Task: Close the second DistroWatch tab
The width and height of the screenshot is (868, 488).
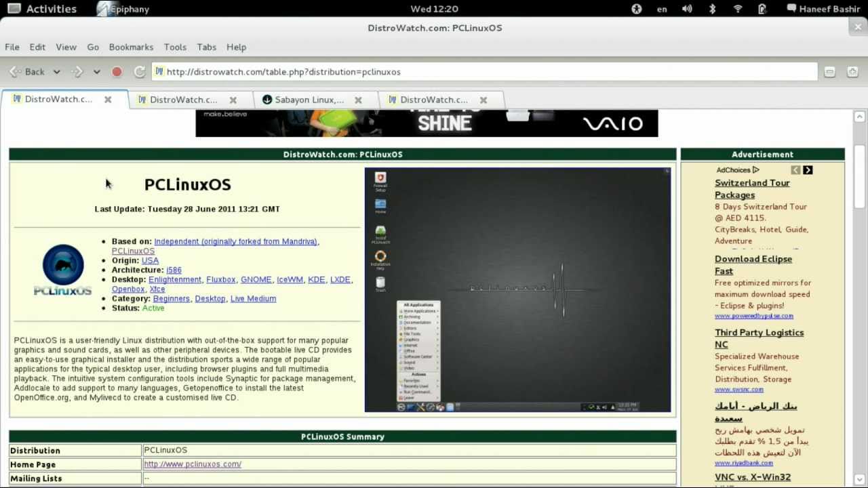Action: click(x=233, y=100)
